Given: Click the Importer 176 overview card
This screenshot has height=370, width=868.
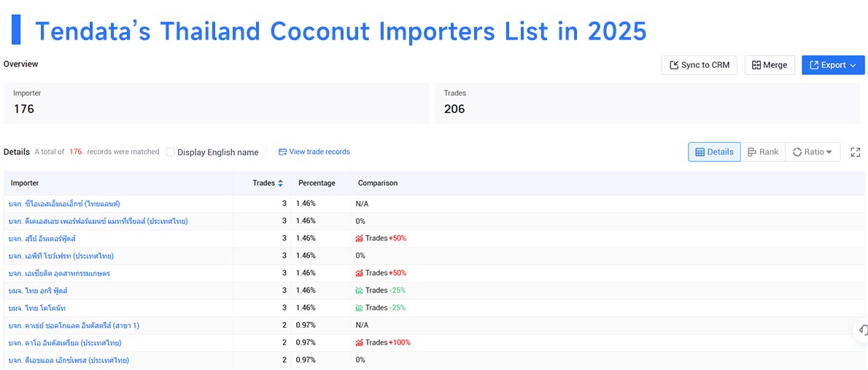Looking at the screenshot, I should click(x=216, y=104).
